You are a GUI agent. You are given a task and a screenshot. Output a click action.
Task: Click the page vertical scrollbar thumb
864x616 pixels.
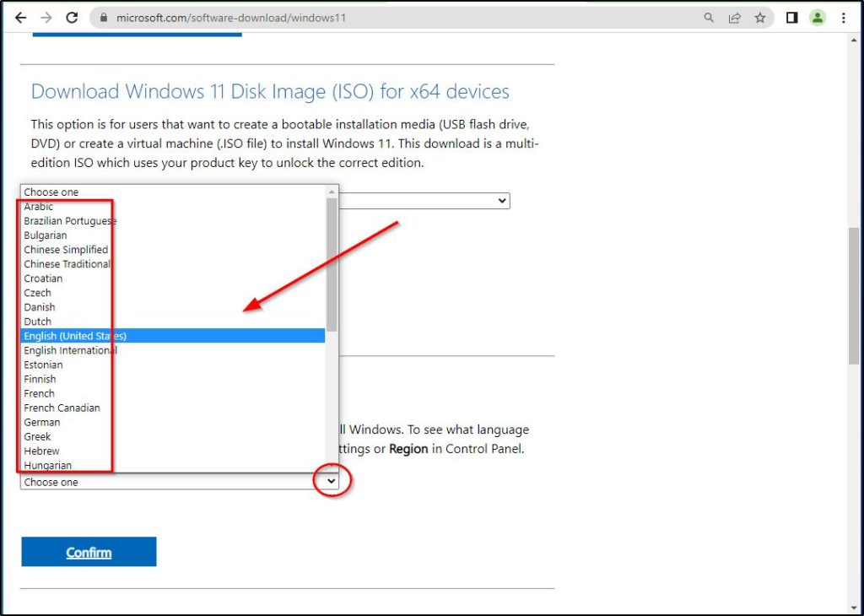pos(854,295)
